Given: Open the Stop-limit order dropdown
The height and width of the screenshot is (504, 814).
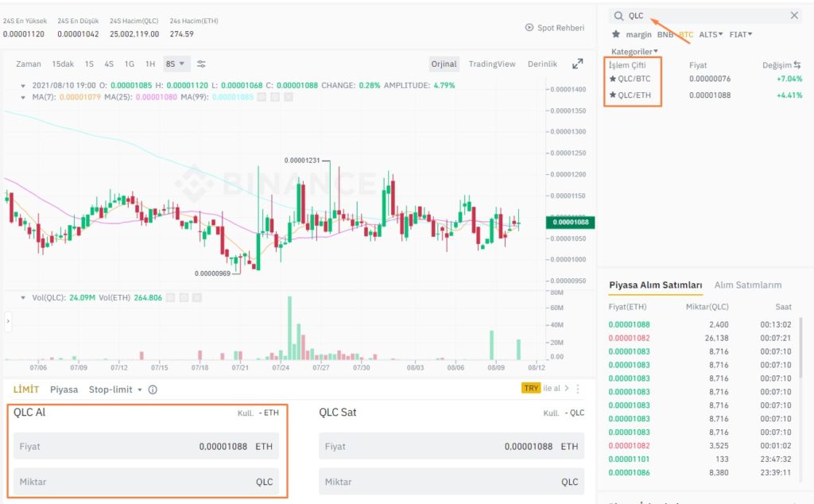Looking at the screenshot, I should click(115, 390).
